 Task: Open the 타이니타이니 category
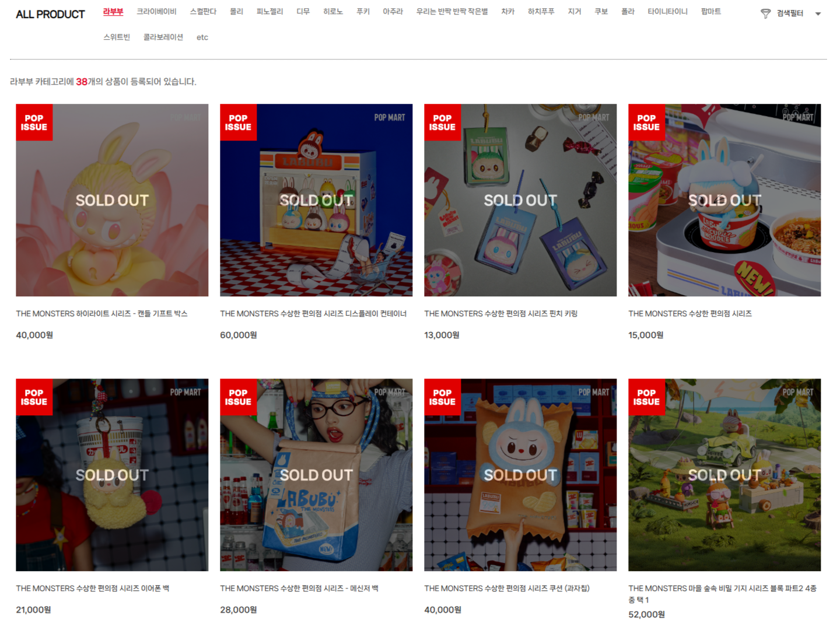(x=667, y=12)
